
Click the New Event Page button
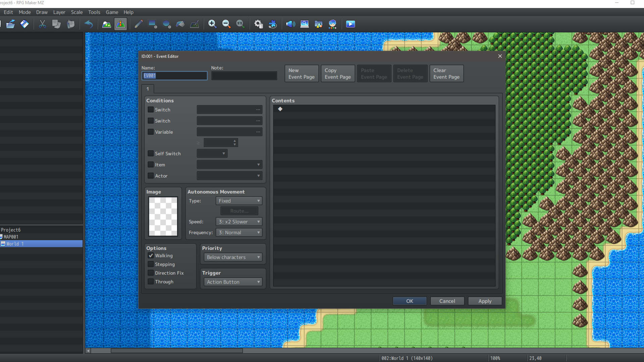pyautogui.click(x=302, y=73)
